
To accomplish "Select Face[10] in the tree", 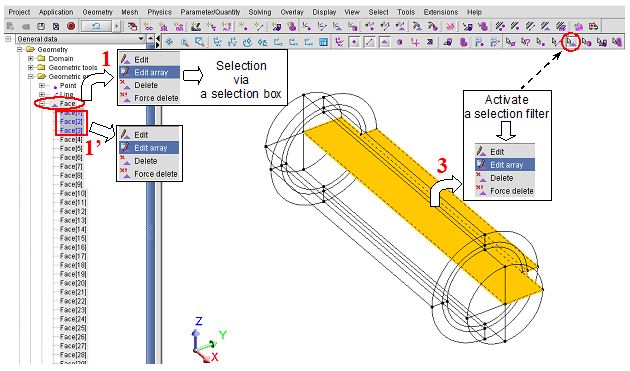I will [73, 193].
